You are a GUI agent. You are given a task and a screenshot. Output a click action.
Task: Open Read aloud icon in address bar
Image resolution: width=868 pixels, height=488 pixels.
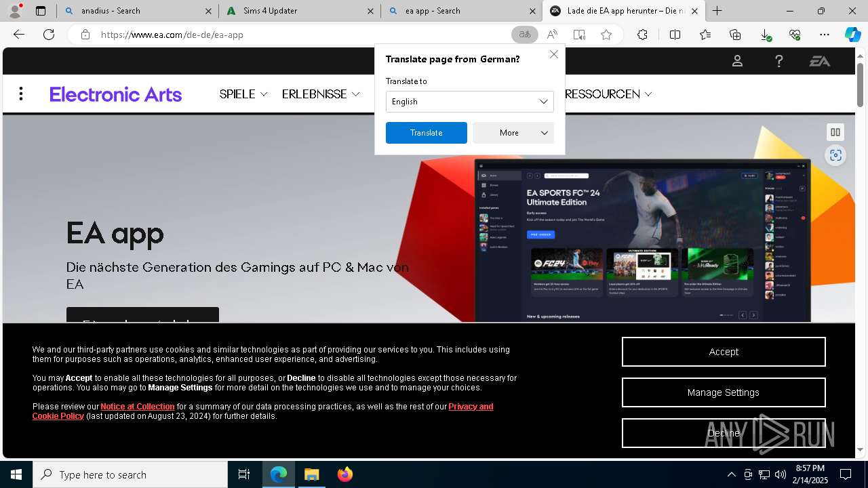(x=552, y=35)
